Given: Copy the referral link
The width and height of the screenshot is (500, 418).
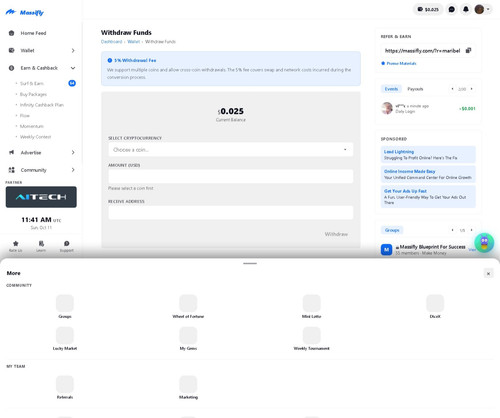Looking at the screenshot, I should click(468, 50).
